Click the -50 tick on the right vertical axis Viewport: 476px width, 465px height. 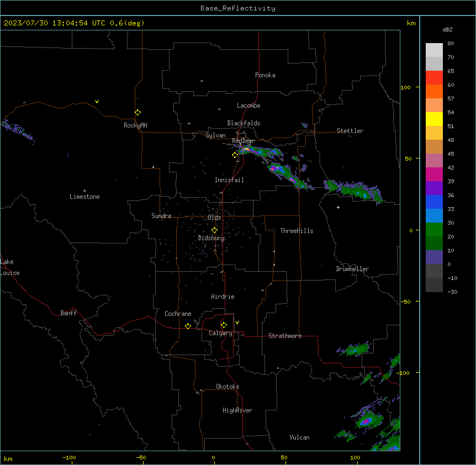coord(405,302)
